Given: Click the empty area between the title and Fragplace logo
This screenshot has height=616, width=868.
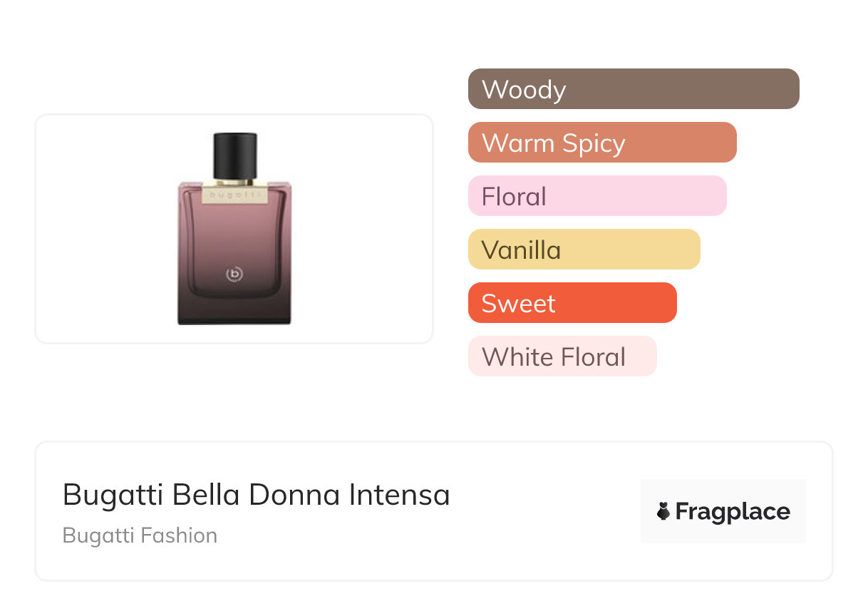Looking at the screenshot, I should tap(545, 511).
